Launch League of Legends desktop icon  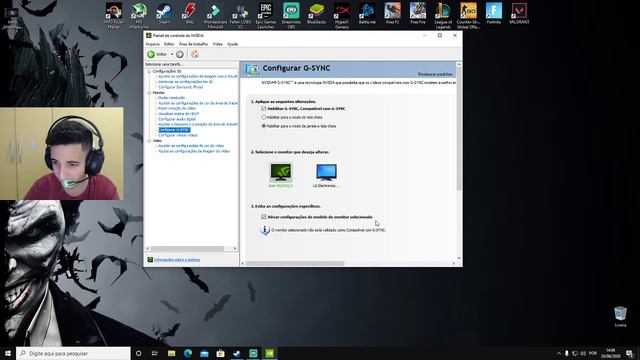tap(443, 16)
